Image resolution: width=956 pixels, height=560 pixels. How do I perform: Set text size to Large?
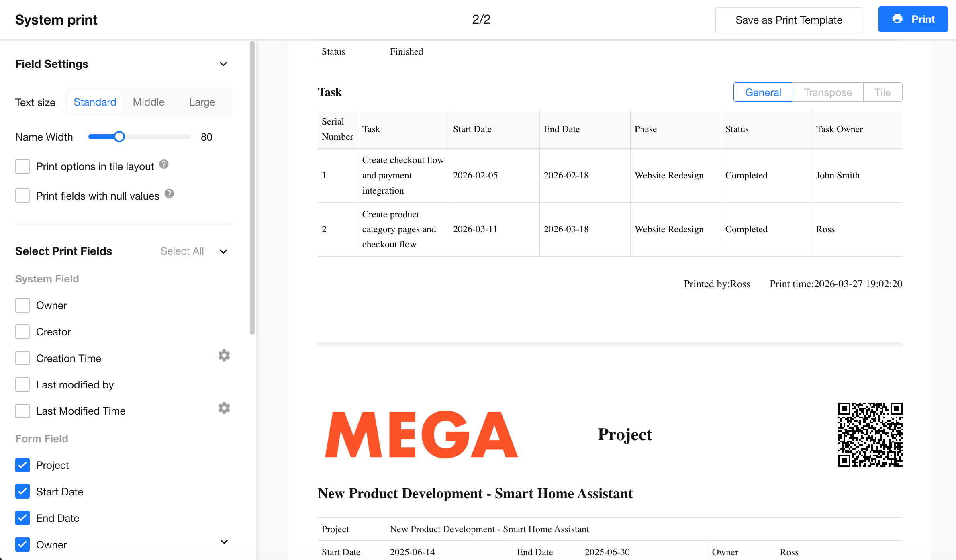202,102
